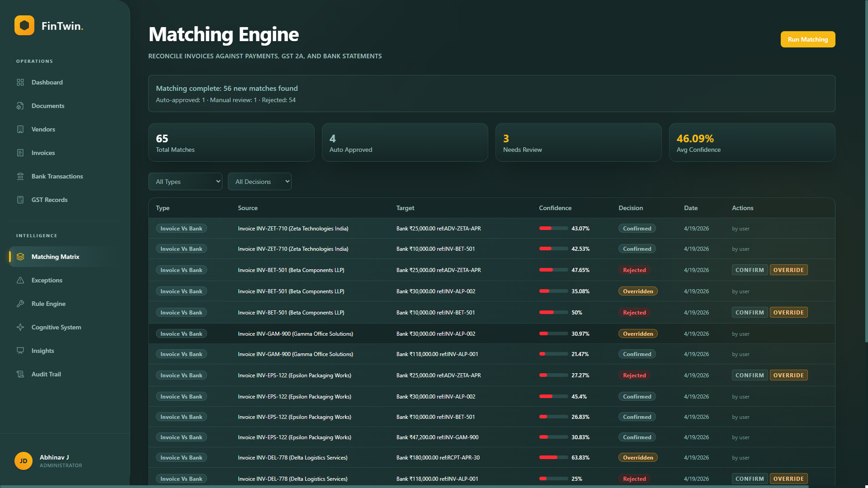Open the All Types filter dropdown
This screenshot has width=868, height=488.
pos(185,182)
